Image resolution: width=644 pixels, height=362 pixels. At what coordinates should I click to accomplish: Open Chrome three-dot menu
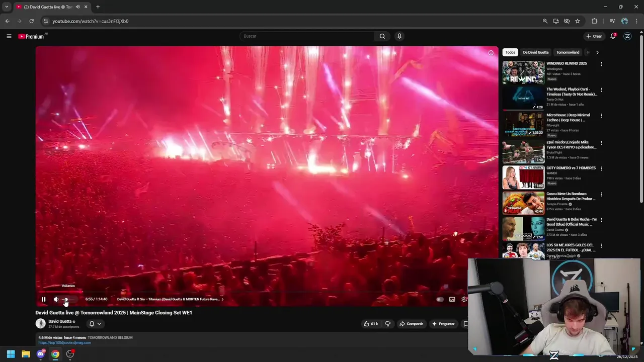click(636, 21)
